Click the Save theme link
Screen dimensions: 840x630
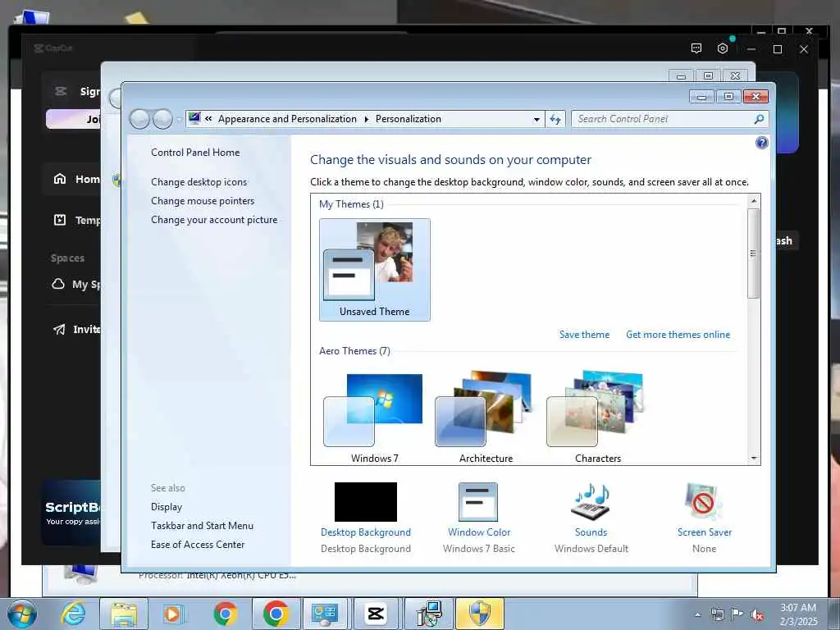point(584,335)
